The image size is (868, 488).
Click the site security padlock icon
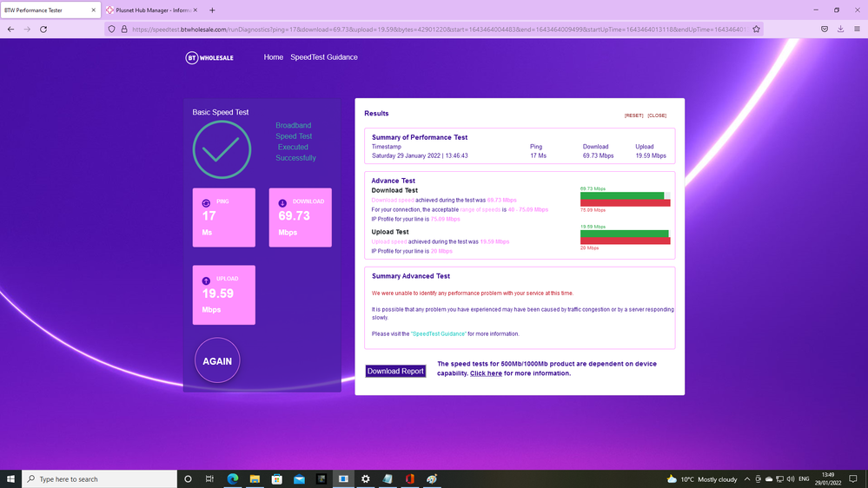124,29
